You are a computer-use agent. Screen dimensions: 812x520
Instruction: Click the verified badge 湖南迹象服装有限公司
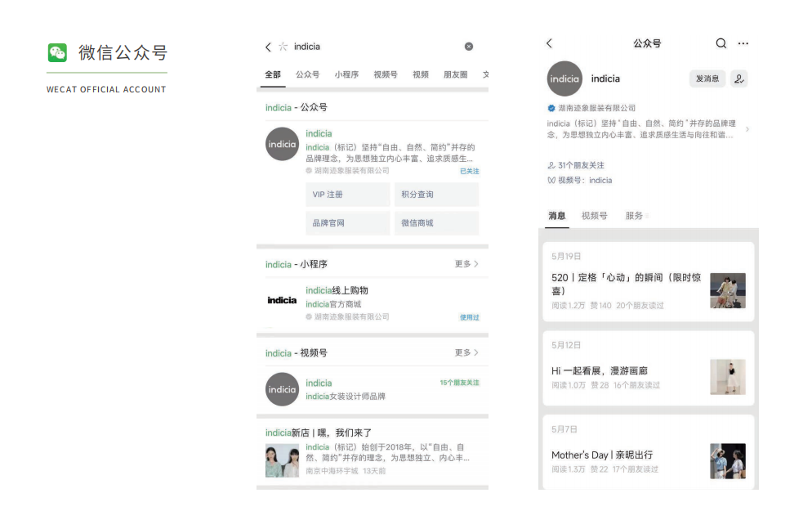tap(591, 108)
